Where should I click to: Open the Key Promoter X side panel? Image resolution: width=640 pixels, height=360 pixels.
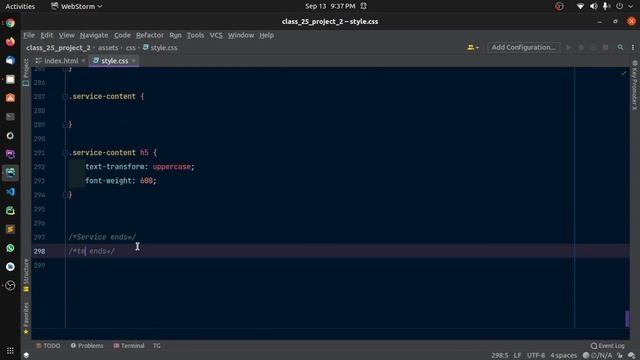634,85
